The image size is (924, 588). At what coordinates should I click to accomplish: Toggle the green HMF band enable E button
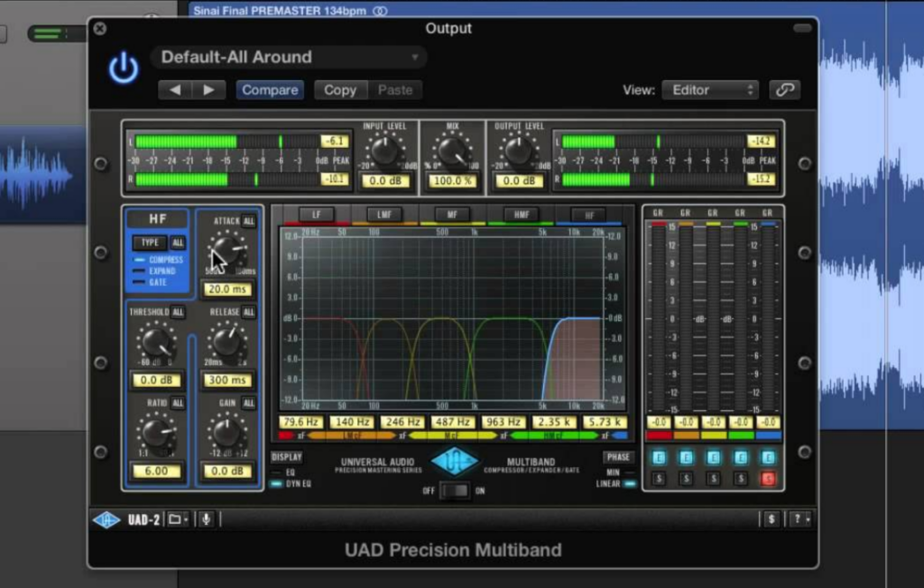tap(741, 458)
